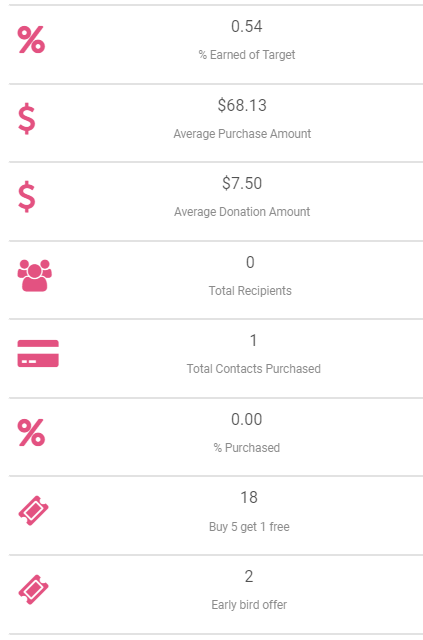Click the credit card icon for Total Contacts Purchased
This screenshot has width=423, height=640.
(38, 353)
